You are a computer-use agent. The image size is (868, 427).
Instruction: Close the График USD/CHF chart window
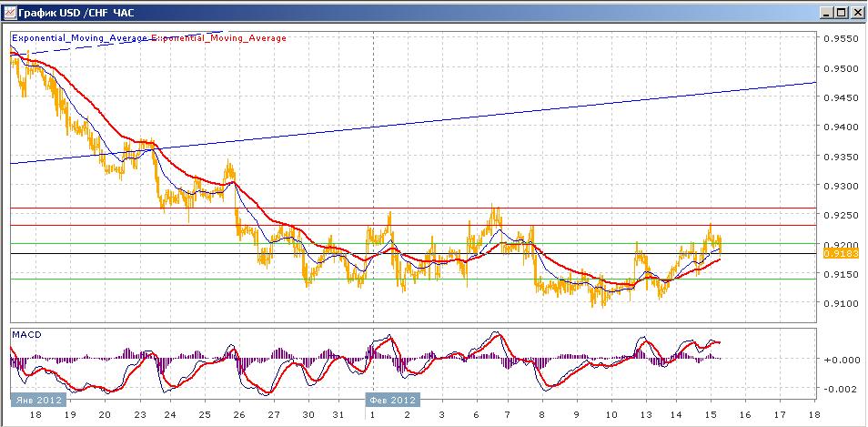pyautogui.click(x=856, y=13)
